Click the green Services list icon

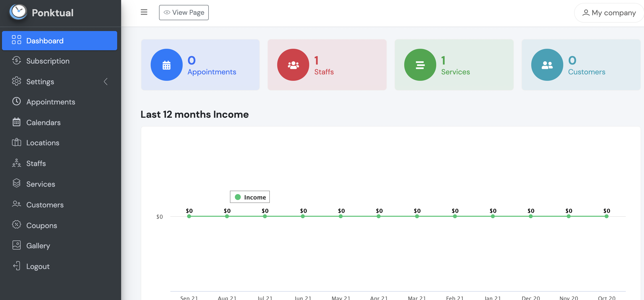420,65
